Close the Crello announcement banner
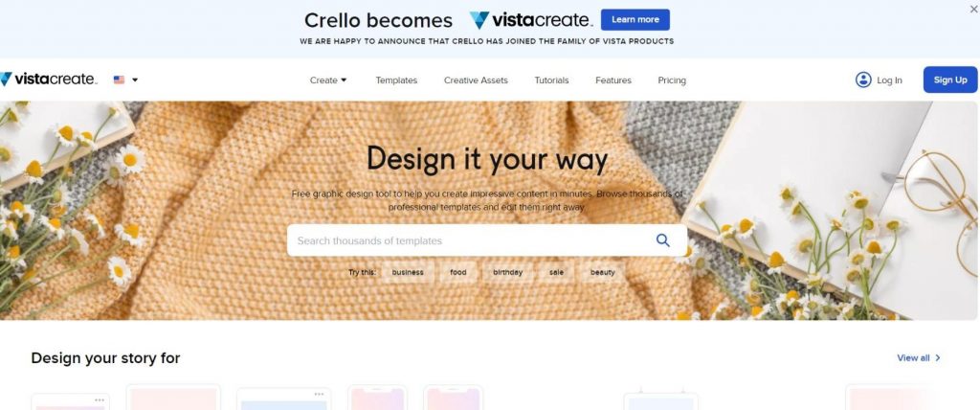 coord(973,9)
